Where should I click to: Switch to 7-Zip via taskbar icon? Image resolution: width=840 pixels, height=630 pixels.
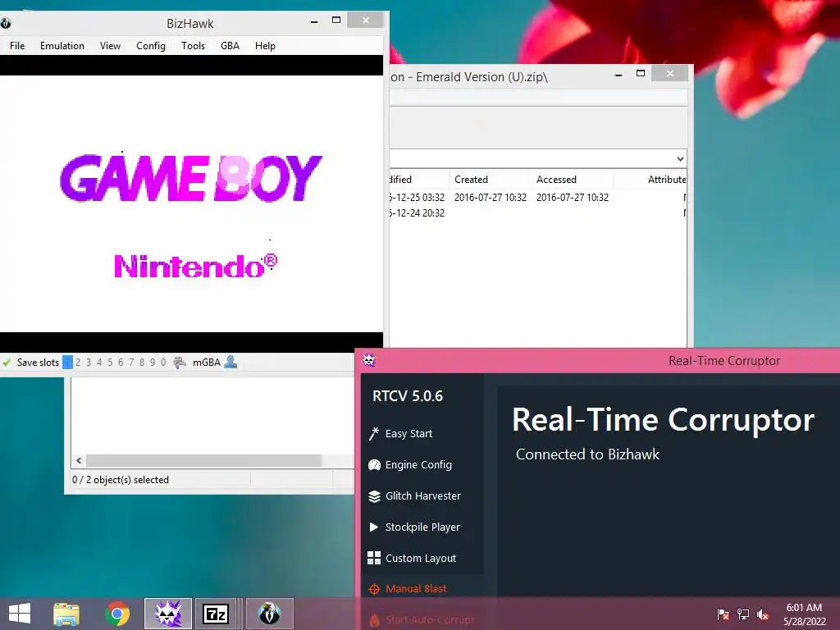(216, 614)
